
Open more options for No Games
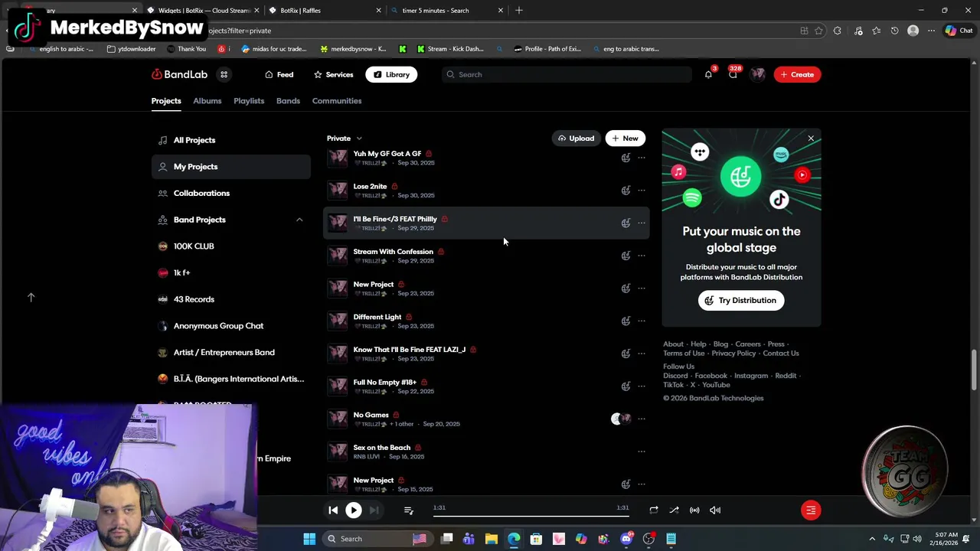click(x=642, y=419)
